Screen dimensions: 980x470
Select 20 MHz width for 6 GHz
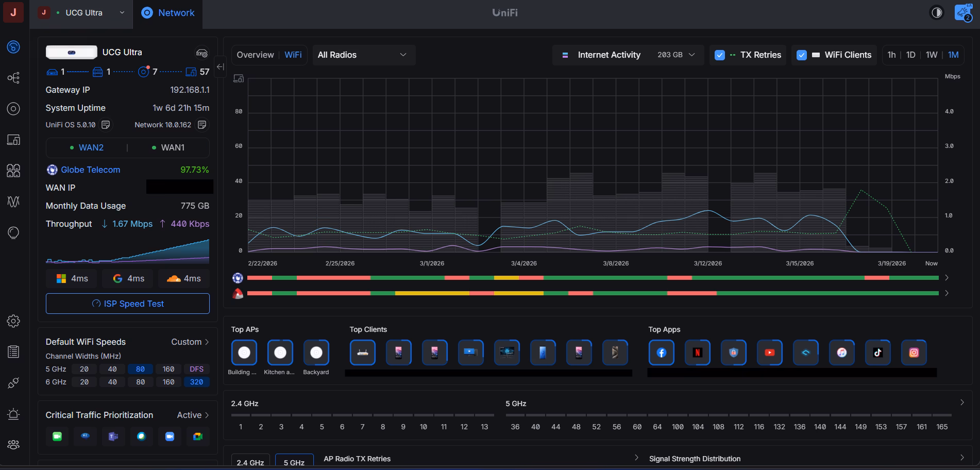(x=84, y=382)
